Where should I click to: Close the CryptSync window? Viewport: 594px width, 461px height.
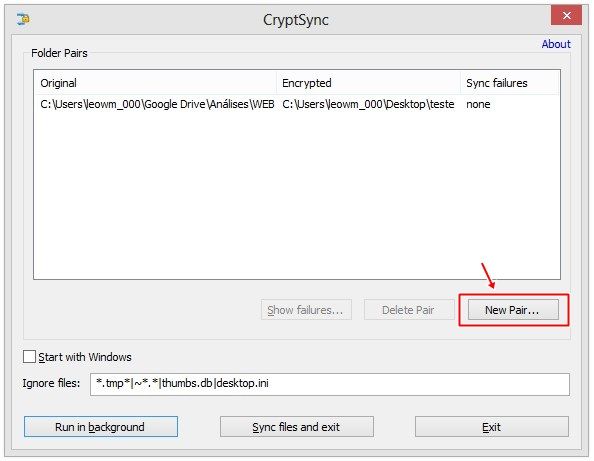tap(566, 16)
